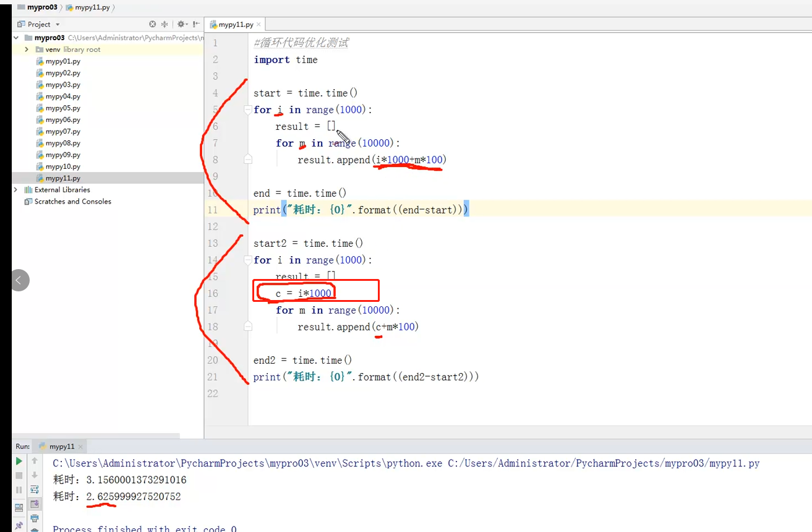
Task: Click the Scroll from source target icon
Action: point(153,24)
